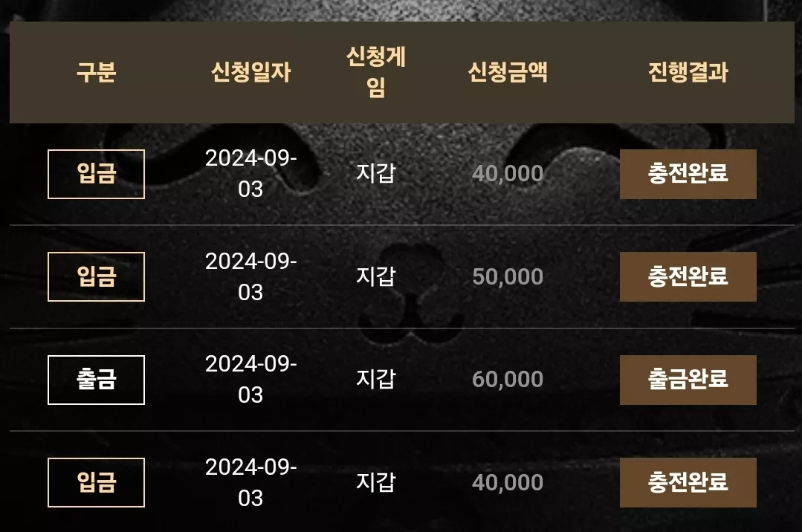Click 입금 button in the 40,000 first row

pos(96,174)
